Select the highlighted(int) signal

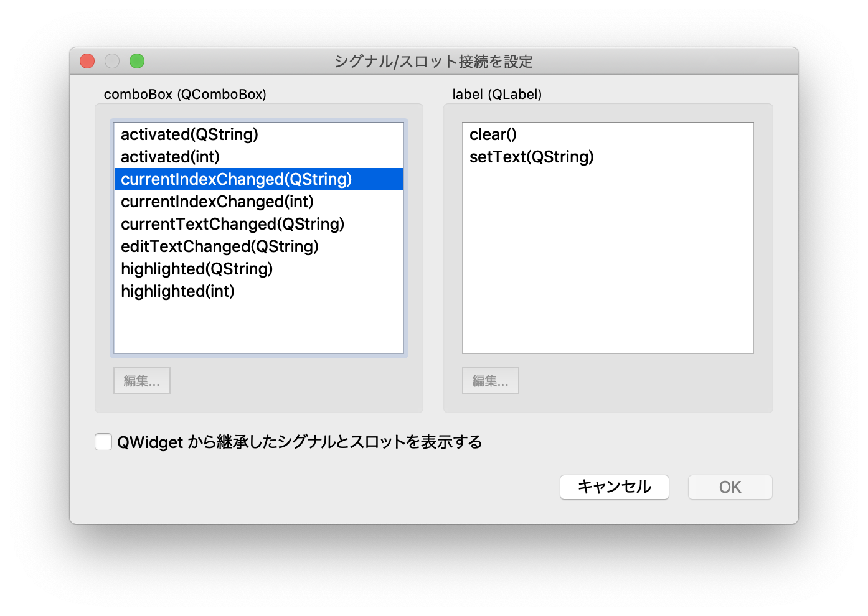point(177,291)
